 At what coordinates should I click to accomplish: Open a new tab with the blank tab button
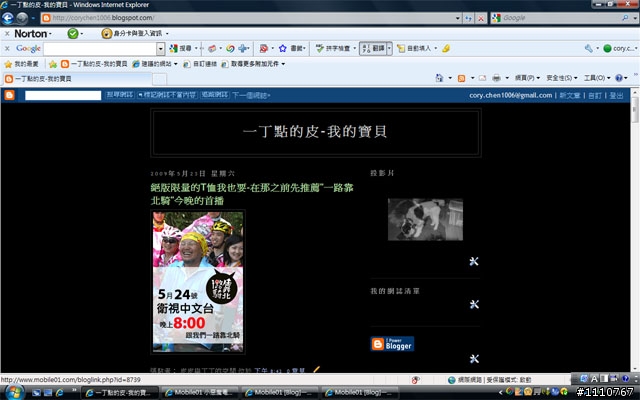(160, 79)
